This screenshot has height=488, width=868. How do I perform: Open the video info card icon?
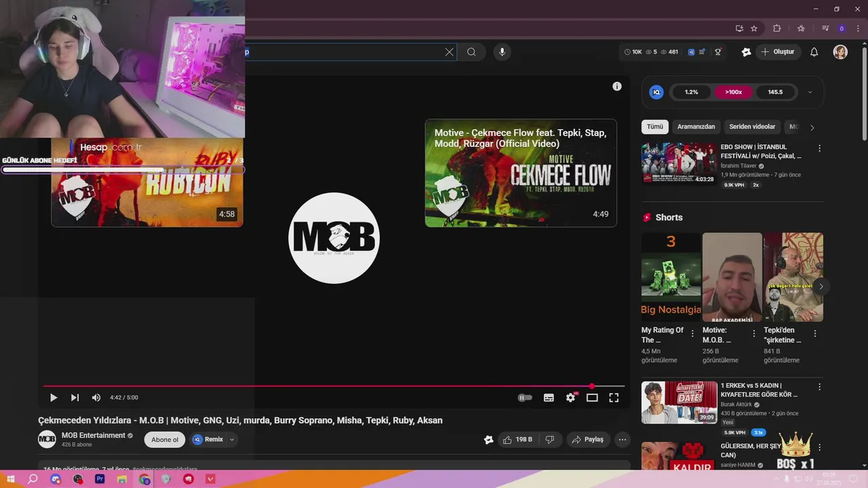(x=617, y=86)
